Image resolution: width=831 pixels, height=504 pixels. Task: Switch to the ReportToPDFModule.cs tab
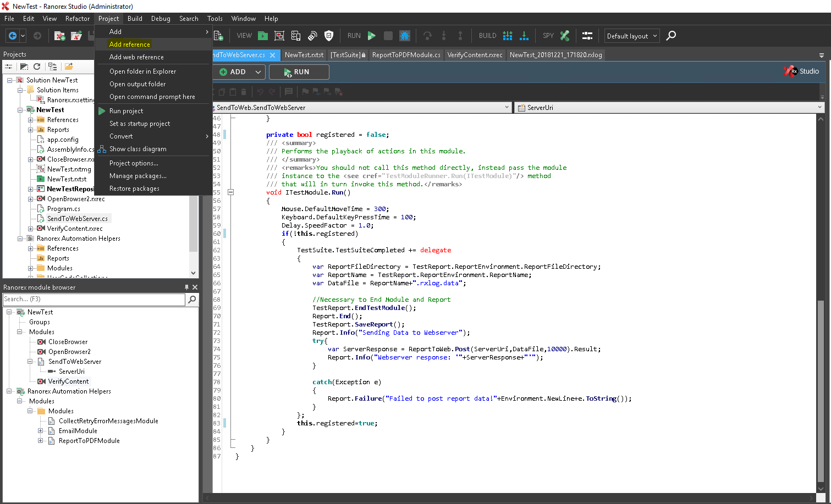point(406,55)
